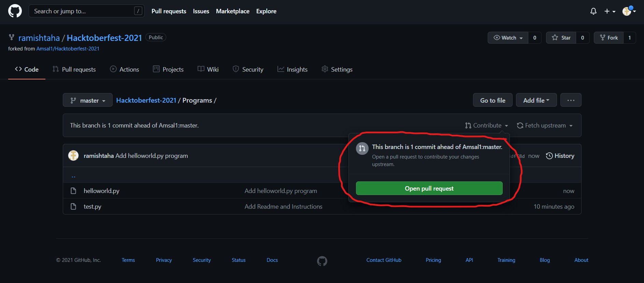Image resolution: width=644 pixels, height=283 pixels.
Task: Switch to the Security tab
Action: coord(248,69)
